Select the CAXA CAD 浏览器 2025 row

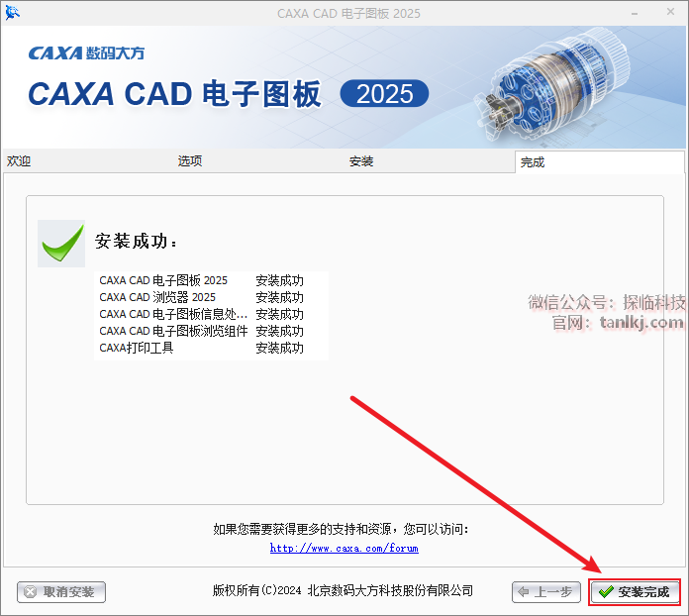pos(211,297)
